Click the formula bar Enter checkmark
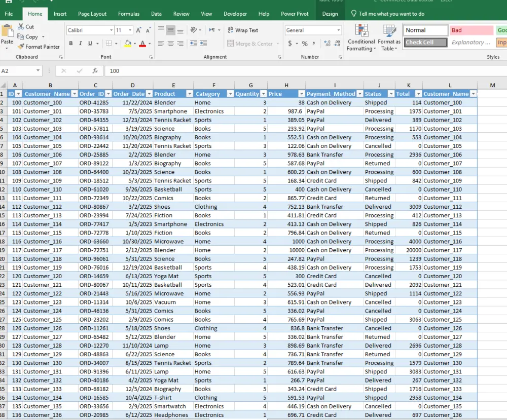 click(x=80, y=71)
